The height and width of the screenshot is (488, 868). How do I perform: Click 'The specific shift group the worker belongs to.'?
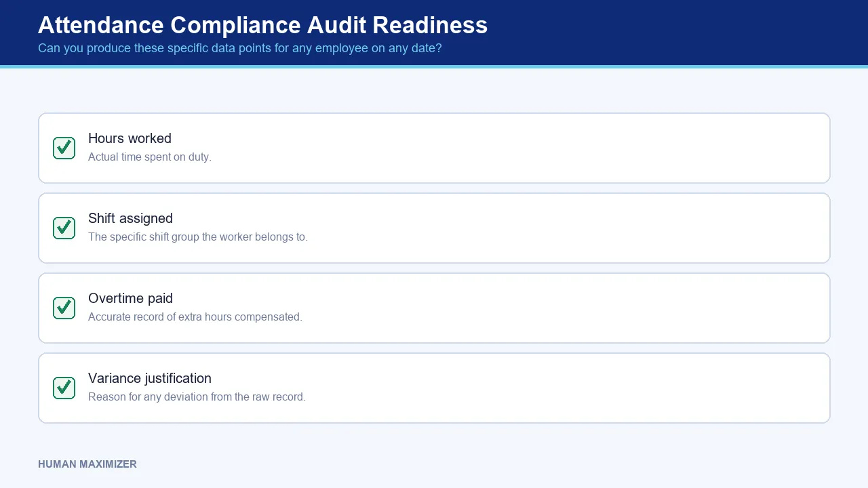pyautogui.click(x=198, y=237)
